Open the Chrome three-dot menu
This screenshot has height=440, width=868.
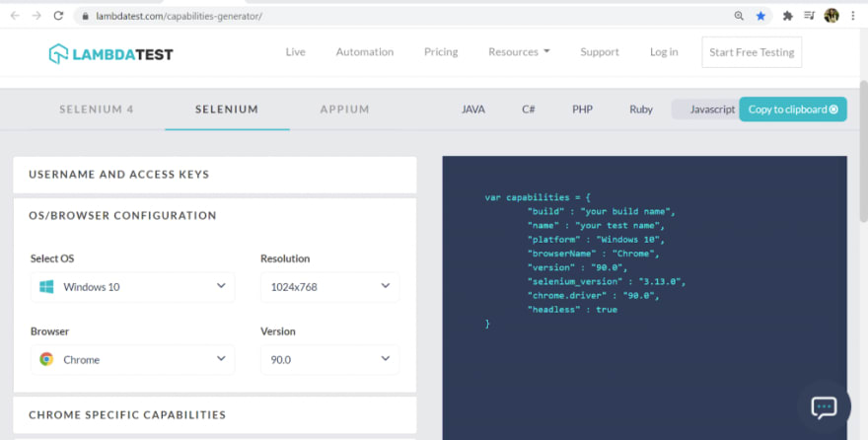pyautogui.click(x=853, y=16)
